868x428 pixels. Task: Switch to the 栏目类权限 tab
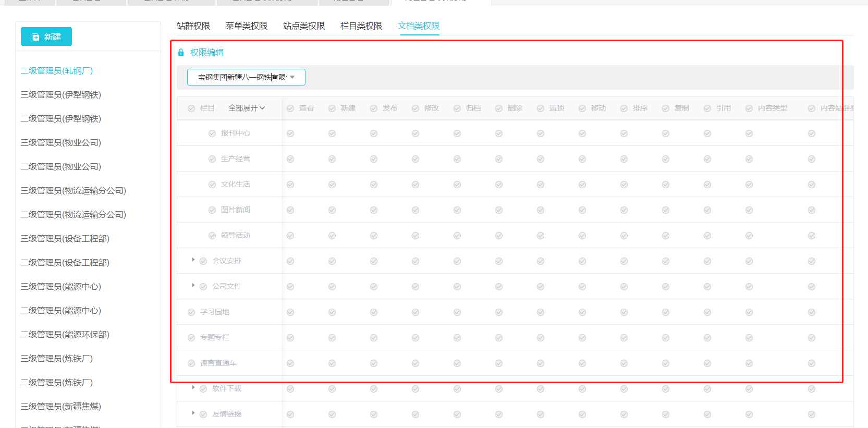coord(361,26)
